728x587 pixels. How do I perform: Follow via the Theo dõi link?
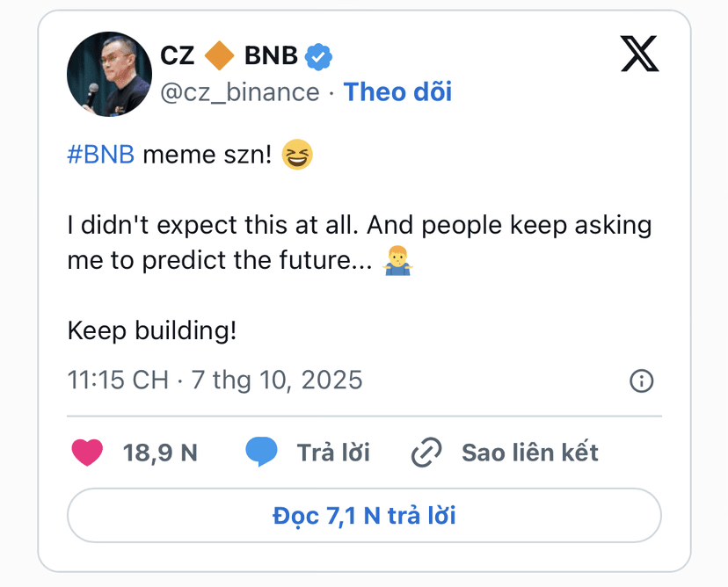397,91
